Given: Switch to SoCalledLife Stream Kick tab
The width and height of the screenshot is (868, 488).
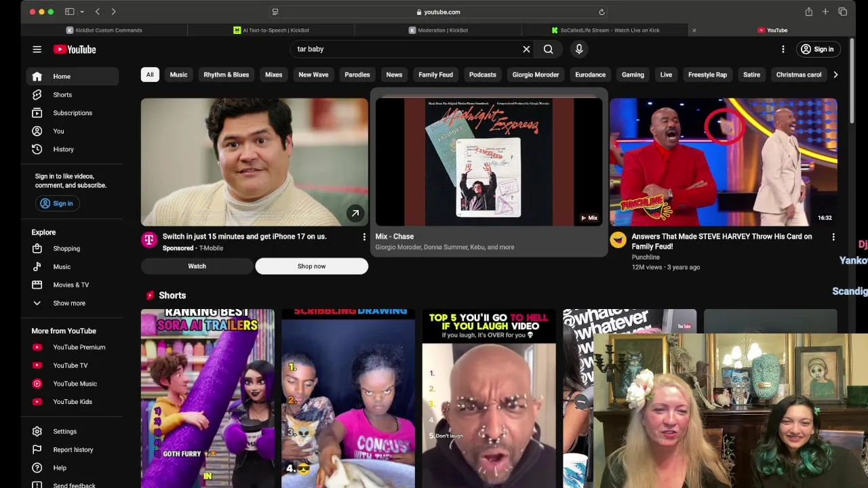Looking at the screenshot, I should (x=606, y=30).
